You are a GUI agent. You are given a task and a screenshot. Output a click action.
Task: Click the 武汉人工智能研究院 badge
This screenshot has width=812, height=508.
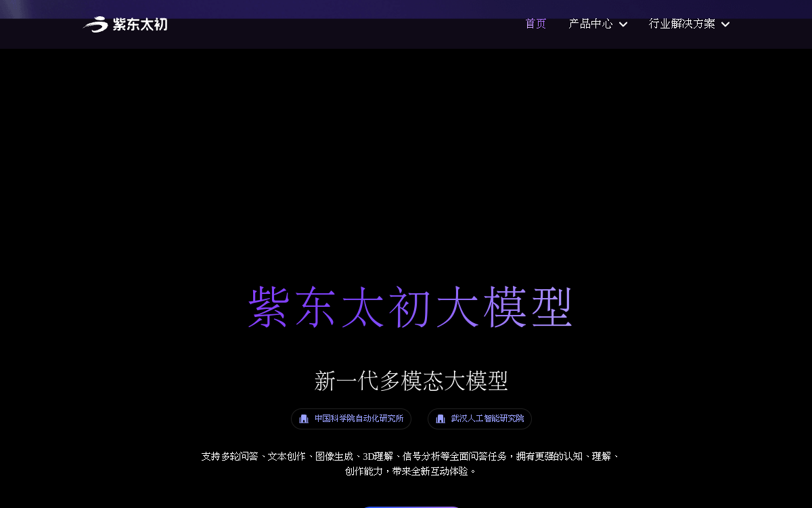[x=480, y=419]
